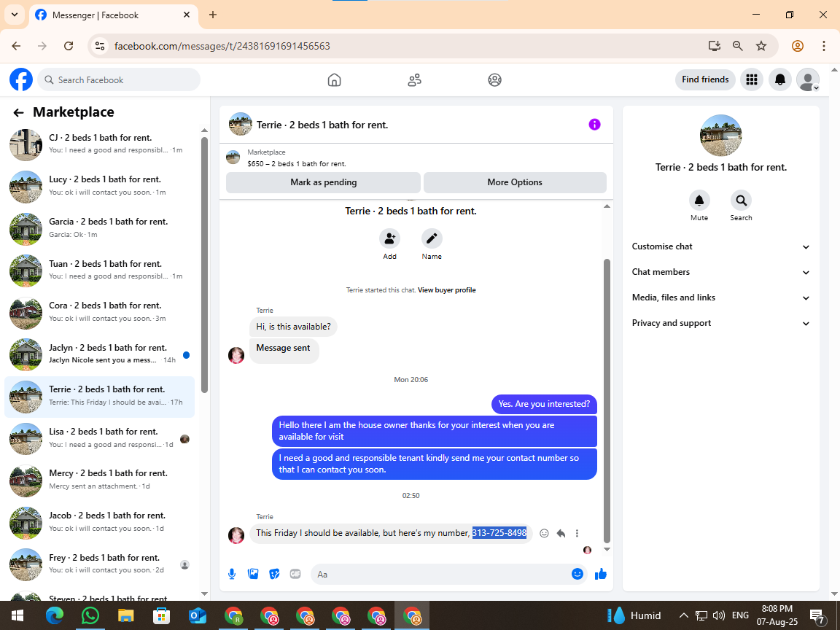Image resolution: width=840 pixels, height=630 pixels.
Task: Open WhatsApp from the taskbar
Action: (90, 615)
